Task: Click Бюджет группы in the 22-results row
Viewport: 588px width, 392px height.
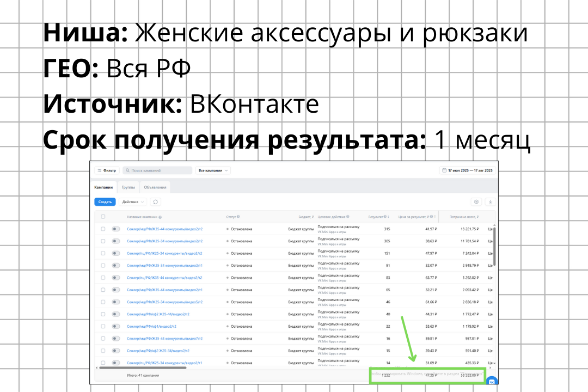Action: coord(301,326)
